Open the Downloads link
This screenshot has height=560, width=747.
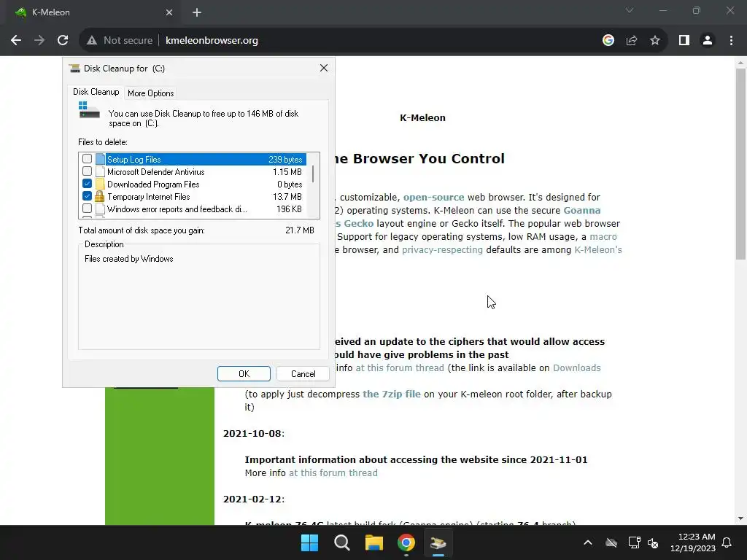pos(576,368)
